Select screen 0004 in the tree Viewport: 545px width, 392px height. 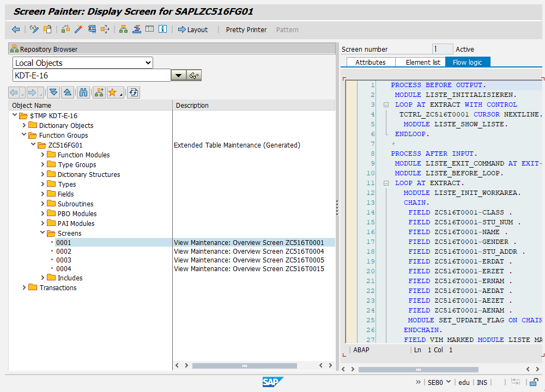[64, 268]
